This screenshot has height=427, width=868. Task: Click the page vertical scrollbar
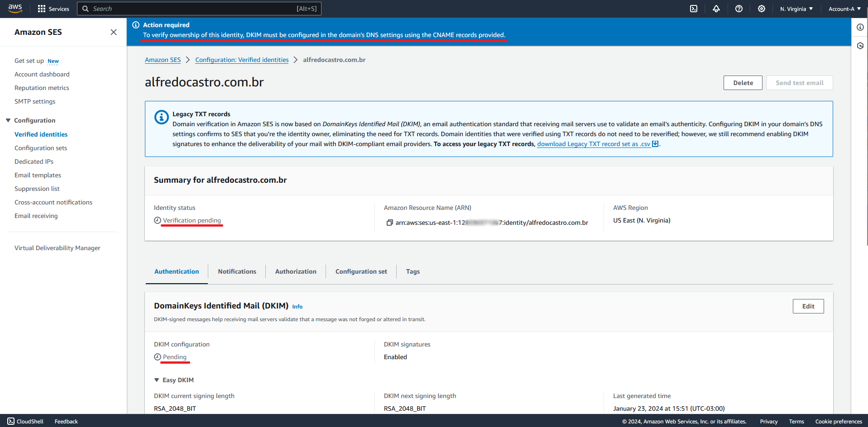867,131
